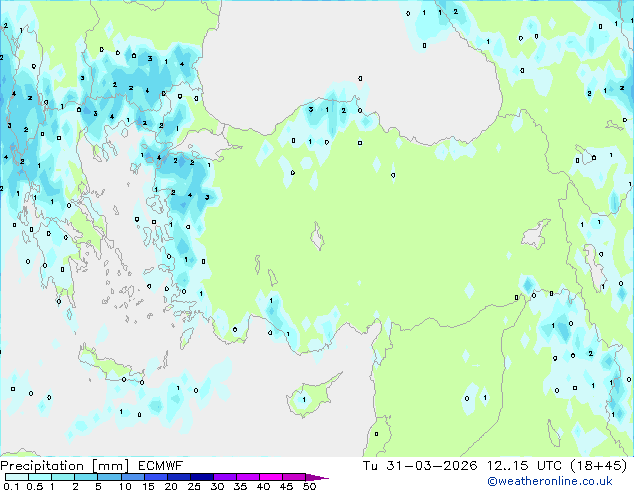Click the "25" legend scale value
The image size is (634, 490).
(194, 486)
